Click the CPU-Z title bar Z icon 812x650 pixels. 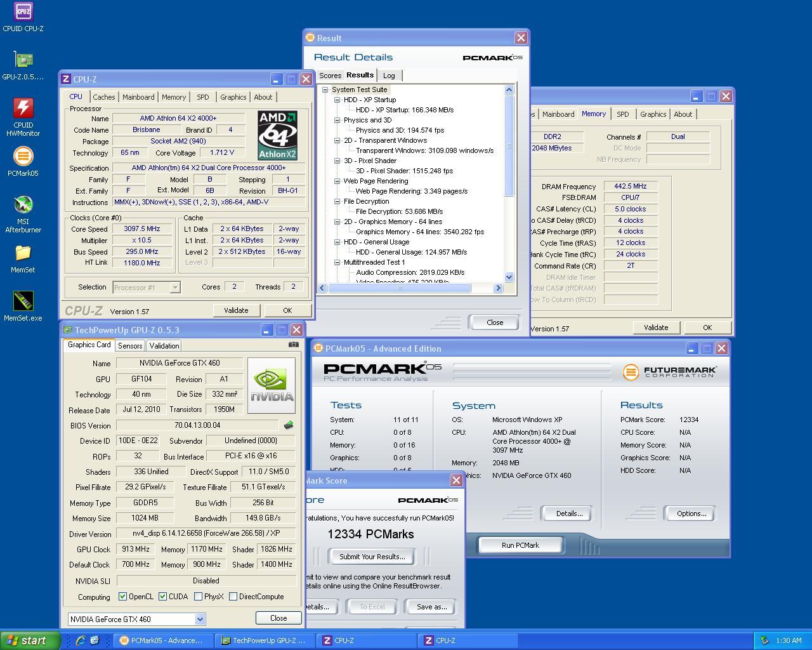click(x=66, y=79)
